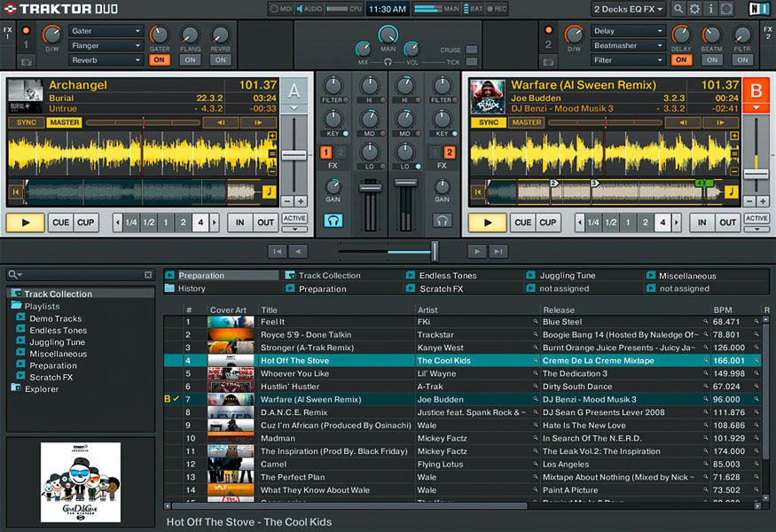This screenshot has height=532, width=776.
Task: Click FX unit 2 snapshot camera icon
Action: click(x=548, y=62)
